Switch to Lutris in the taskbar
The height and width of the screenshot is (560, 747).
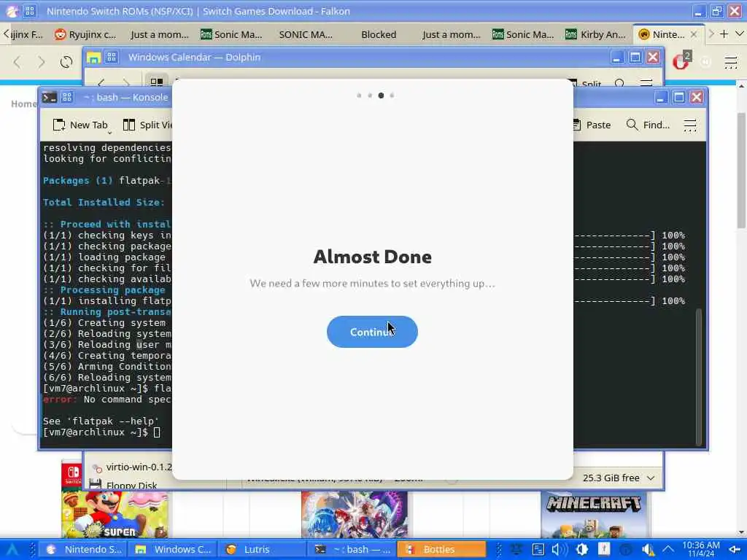tap(263, 549)
